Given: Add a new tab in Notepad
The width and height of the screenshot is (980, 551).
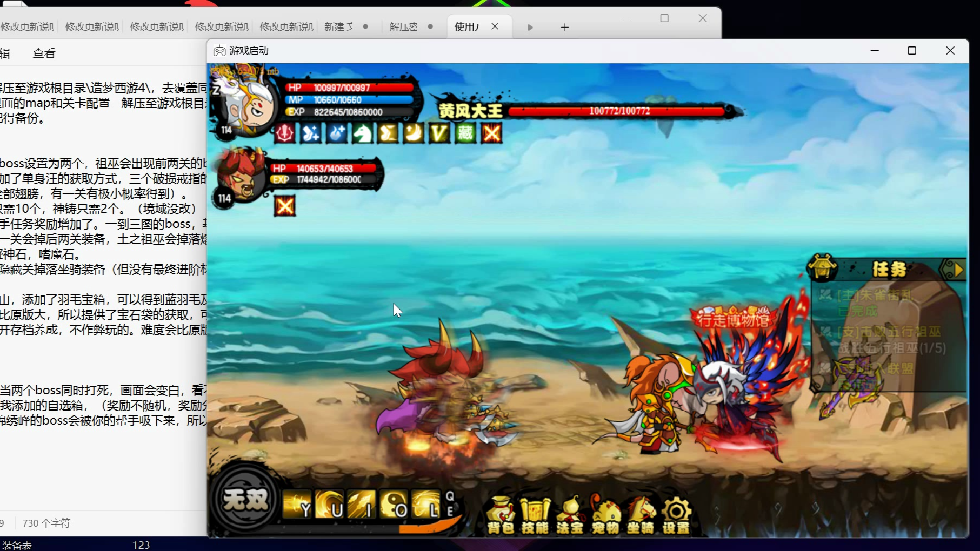Looking at the screenshot, I should point(565,27).
